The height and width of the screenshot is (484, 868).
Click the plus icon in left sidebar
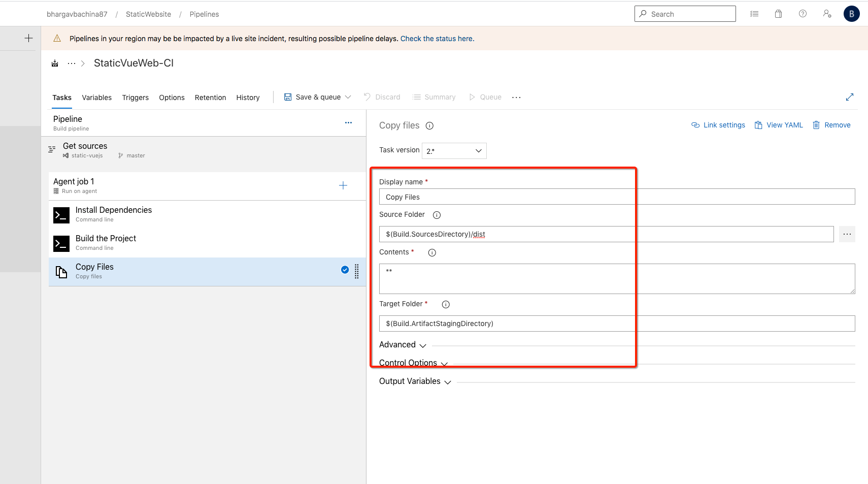(x=28, y=38)
